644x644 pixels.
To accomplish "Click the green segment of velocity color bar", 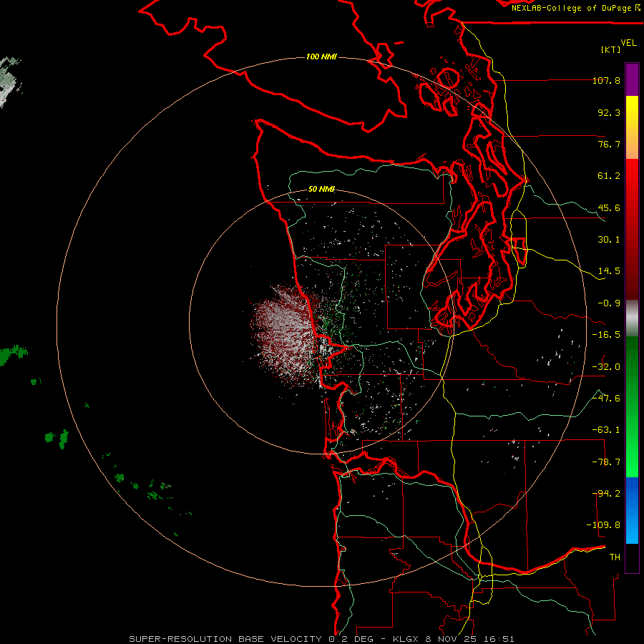I will [632, 406].
